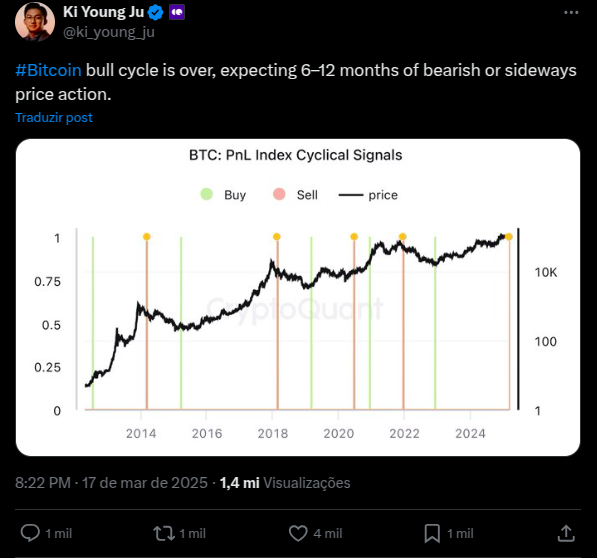Open the @ki_young_ju handle
This screenshot has width=597, height=558.
coord(109,32)
